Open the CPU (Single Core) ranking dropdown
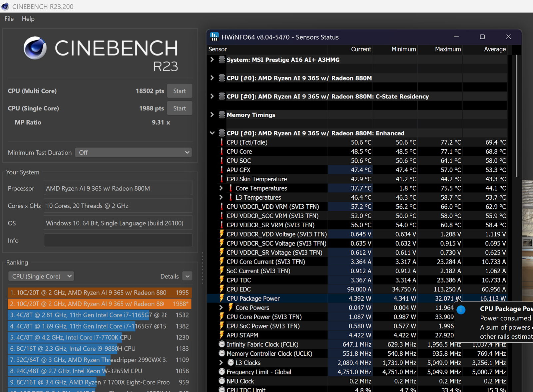The image size is (533, 392). point(41,276)
